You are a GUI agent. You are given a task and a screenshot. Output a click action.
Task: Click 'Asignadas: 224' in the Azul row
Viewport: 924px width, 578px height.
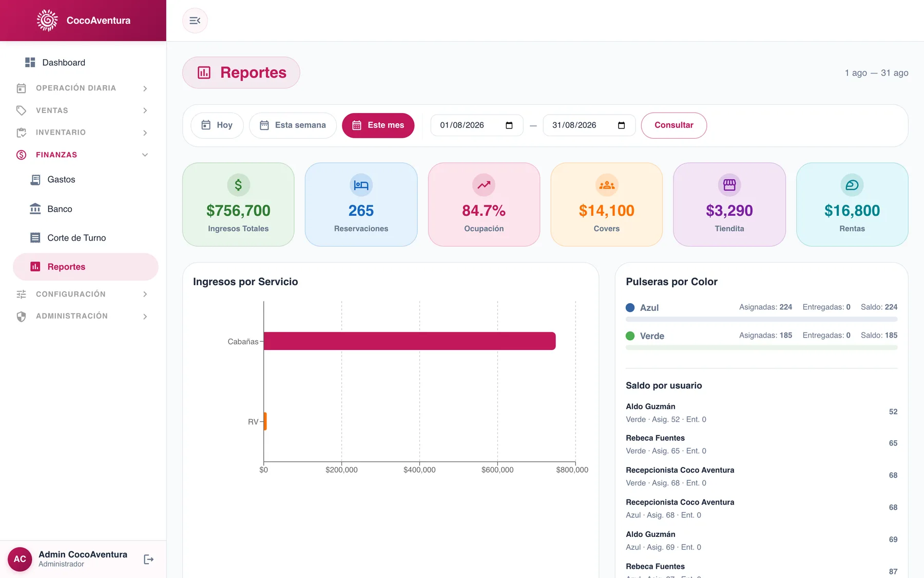(x=766, y=307)
